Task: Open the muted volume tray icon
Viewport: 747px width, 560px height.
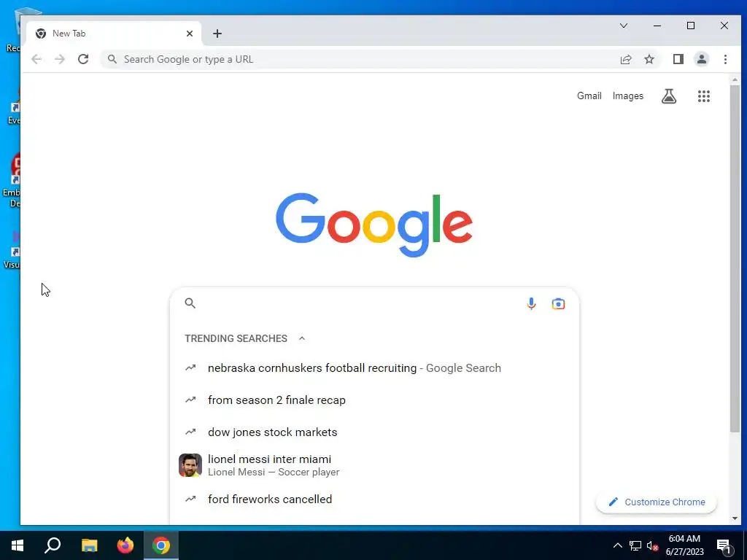Action: coord(652,545)
